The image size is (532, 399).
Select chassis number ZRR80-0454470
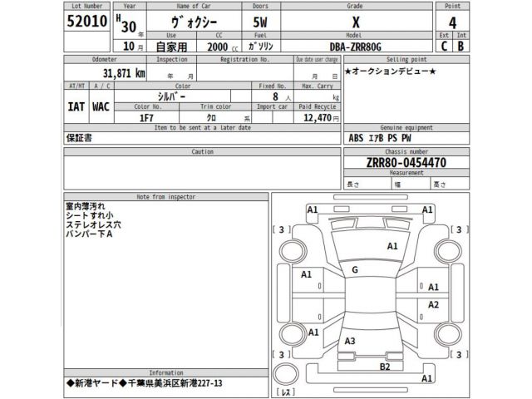(x=406, y=163)
